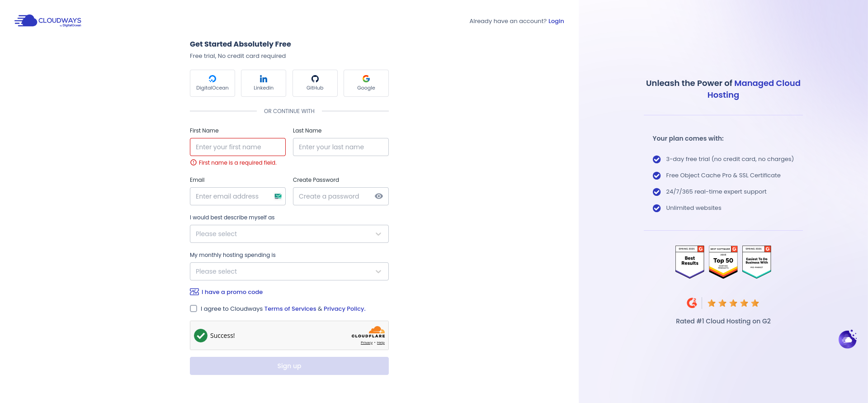Click 'OR CONTINUE WITH' text
This screenshot has height=403, width=868.
(289, 111)
